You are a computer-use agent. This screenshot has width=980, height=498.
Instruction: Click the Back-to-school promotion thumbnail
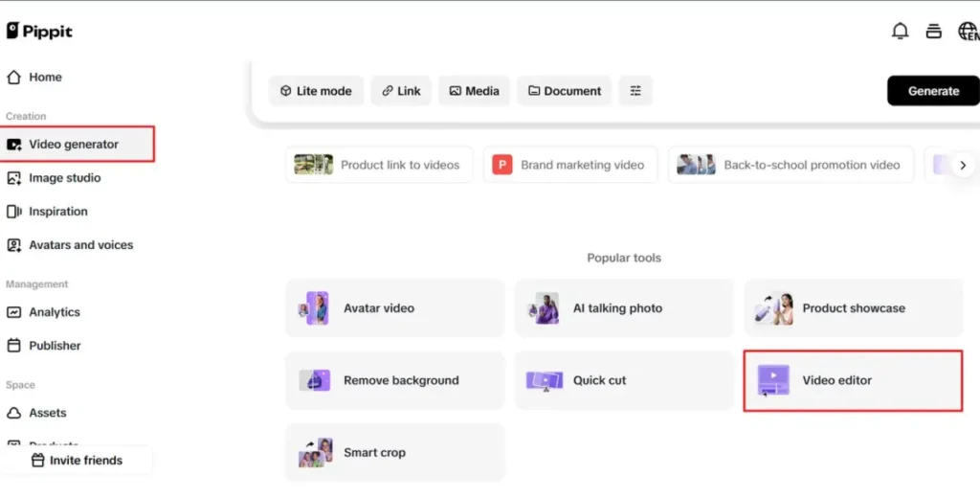(x=696, y=165)
